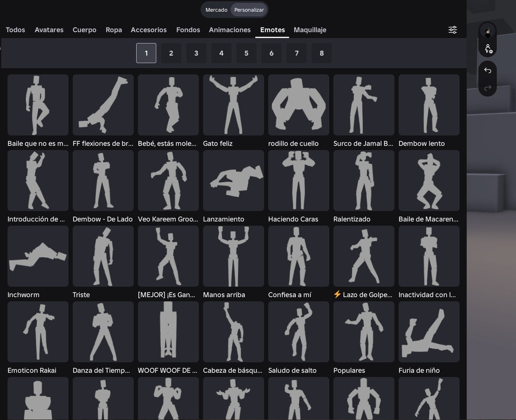This screenshot has height=420, width=516.
Task: Select the 'Introducción de ...' emote thumbnail
Action: point(38,181)
